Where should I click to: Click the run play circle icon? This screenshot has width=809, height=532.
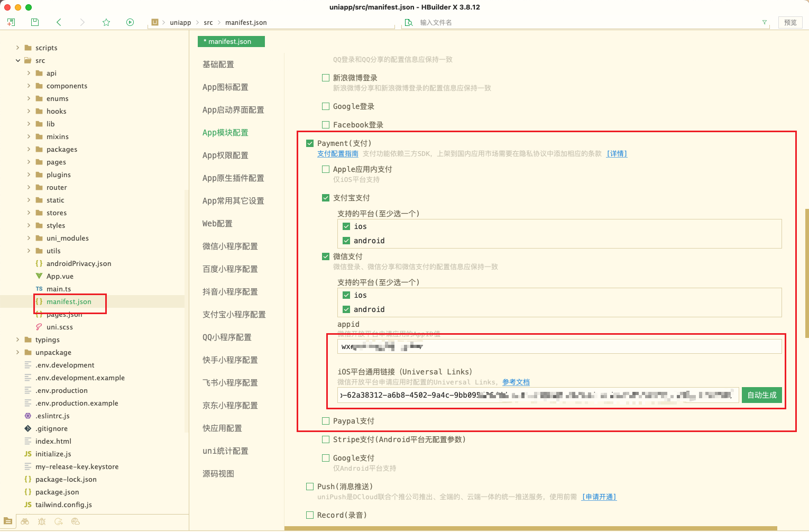click(130, 22)
